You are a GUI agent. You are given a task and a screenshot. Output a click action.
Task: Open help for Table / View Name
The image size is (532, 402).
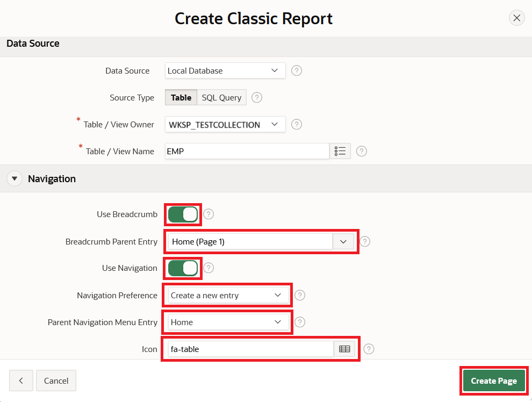tap(361, 152)
